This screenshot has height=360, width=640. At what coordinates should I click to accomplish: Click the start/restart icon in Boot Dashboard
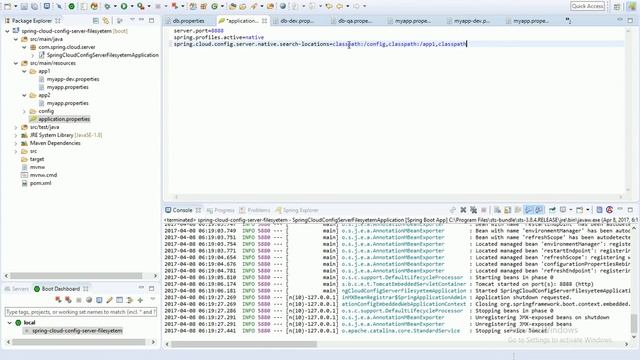(x=58, y=300)
